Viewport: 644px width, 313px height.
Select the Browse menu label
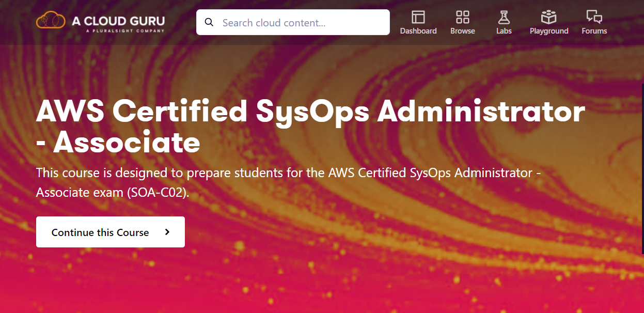pyautogui.click(x=463, y=31)
